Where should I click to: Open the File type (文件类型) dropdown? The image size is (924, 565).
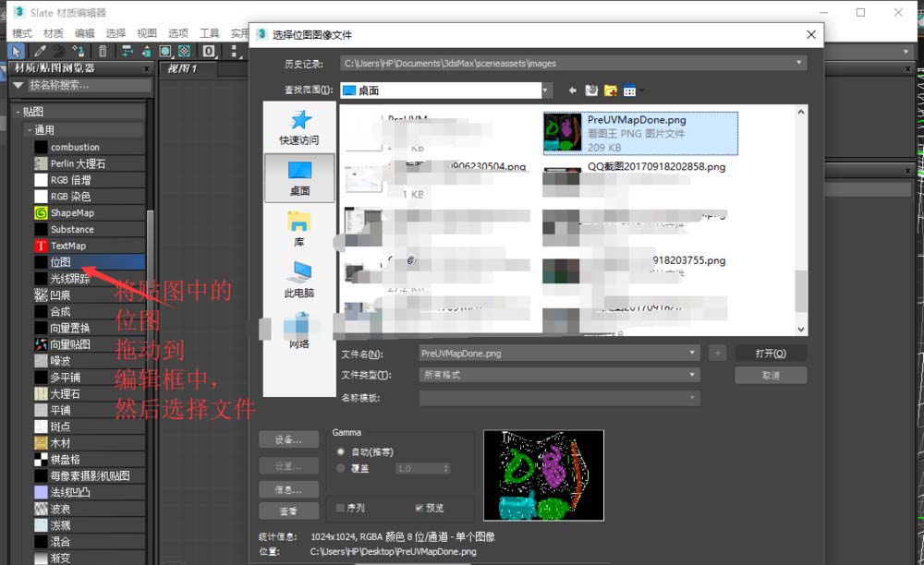(x=692, y=375)
